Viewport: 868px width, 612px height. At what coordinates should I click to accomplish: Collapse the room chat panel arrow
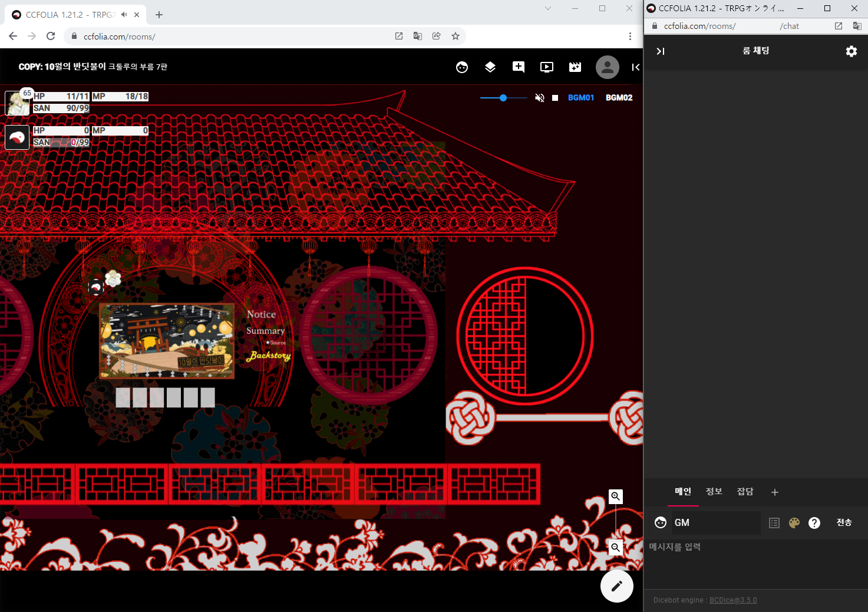(x=661, y=51)
